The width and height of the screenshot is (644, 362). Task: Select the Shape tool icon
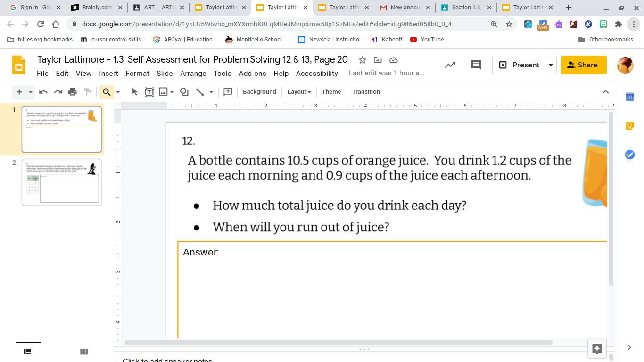pyautogui.click(x=184, y=92)
